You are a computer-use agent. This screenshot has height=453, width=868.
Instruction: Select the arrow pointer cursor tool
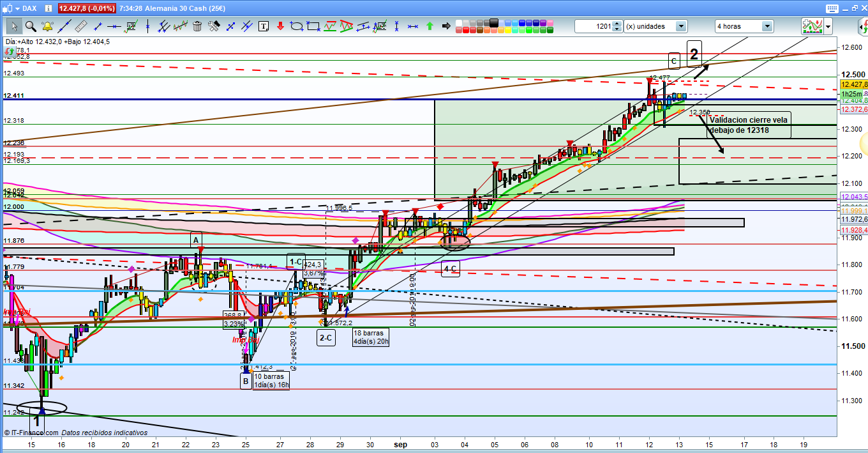click(x=14, y=26)
